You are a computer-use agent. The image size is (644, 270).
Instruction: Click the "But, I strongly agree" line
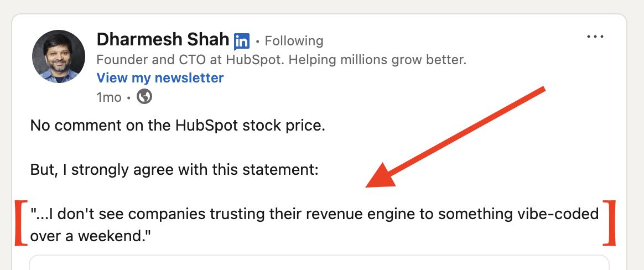coord(174,169)
